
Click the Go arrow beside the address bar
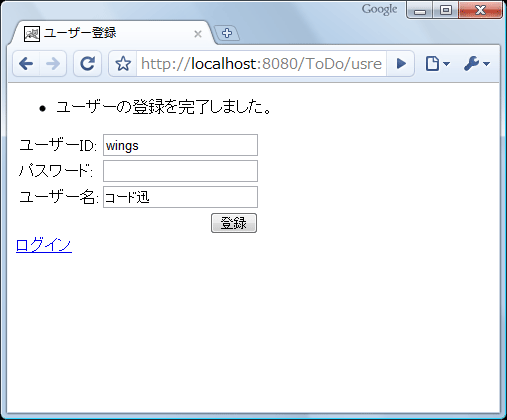[x=401, y=63]
